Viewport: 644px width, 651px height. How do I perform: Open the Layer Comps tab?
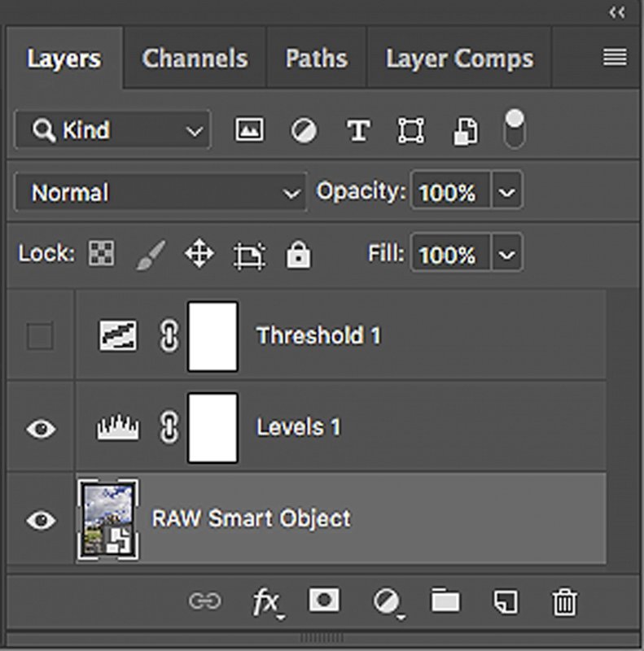(x=459, y=59)
